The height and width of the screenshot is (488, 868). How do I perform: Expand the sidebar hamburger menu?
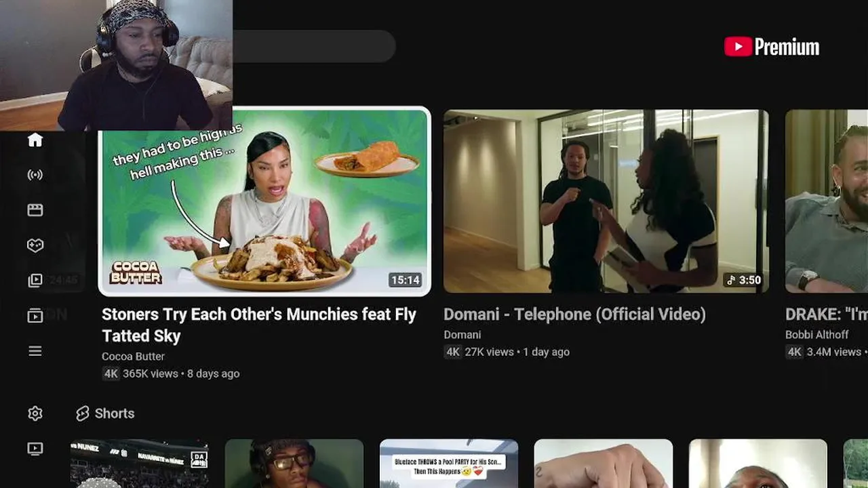click(35, 351)
